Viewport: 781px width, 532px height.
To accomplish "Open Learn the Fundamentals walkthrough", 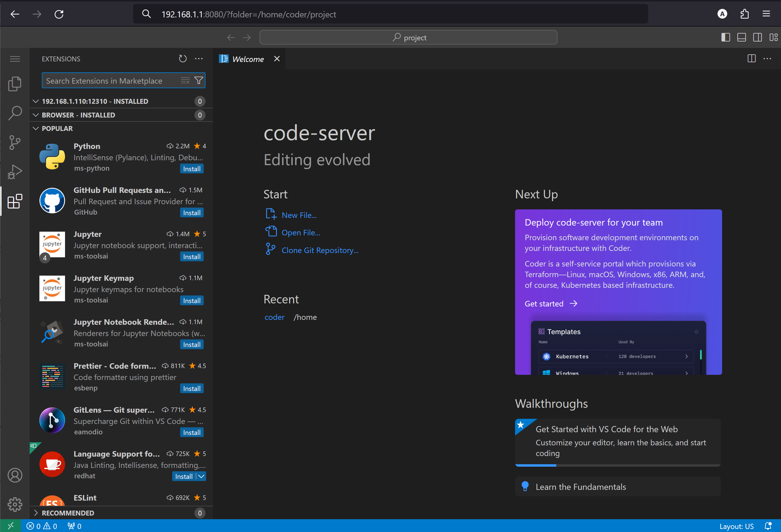I will (x=618, y=487).
